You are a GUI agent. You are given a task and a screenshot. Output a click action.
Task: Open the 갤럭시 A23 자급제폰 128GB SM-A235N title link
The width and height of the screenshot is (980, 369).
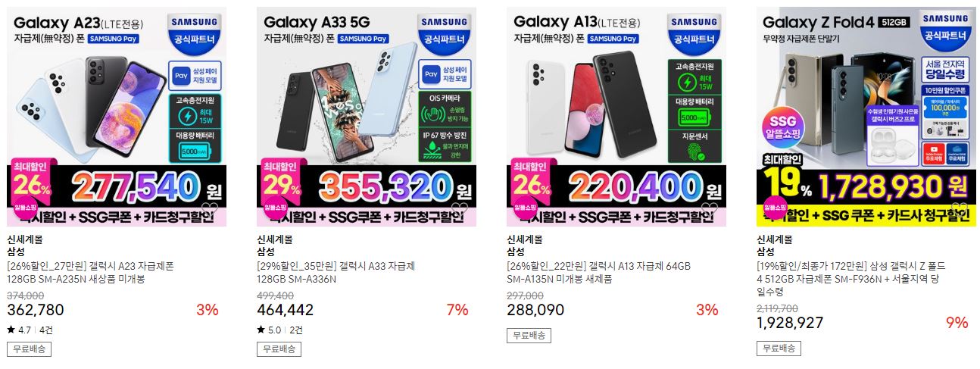pos(91,273)
